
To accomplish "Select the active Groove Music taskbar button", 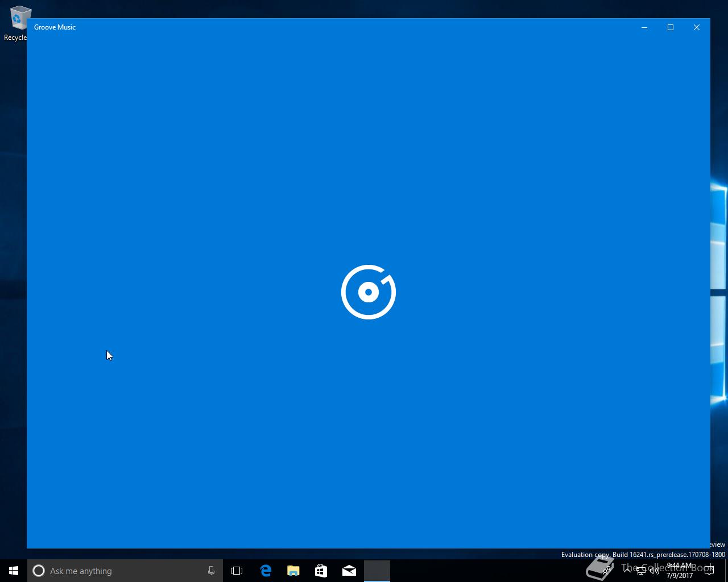I will (377, 571).
